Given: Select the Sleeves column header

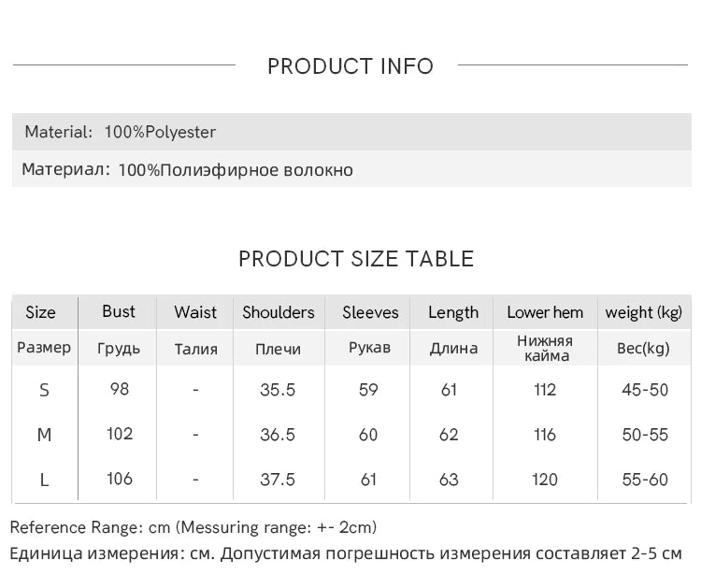Looking at the screenshot, I should tap(370, 312).
